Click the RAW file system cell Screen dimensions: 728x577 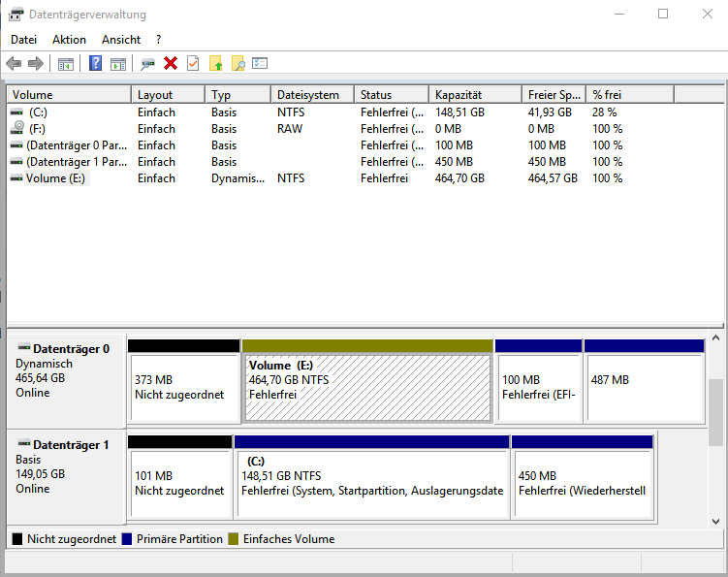pyautogui.click(x=290, y=129)
